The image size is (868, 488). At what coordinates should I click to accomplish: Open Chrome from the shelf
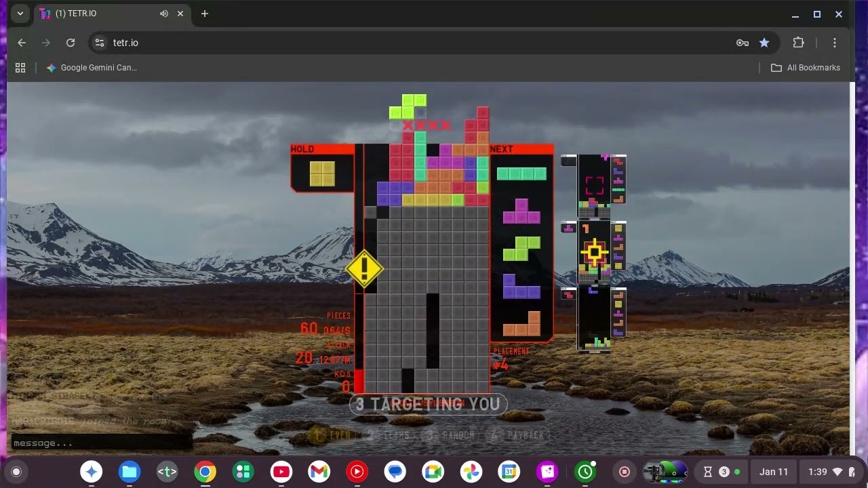pos(205,472)
